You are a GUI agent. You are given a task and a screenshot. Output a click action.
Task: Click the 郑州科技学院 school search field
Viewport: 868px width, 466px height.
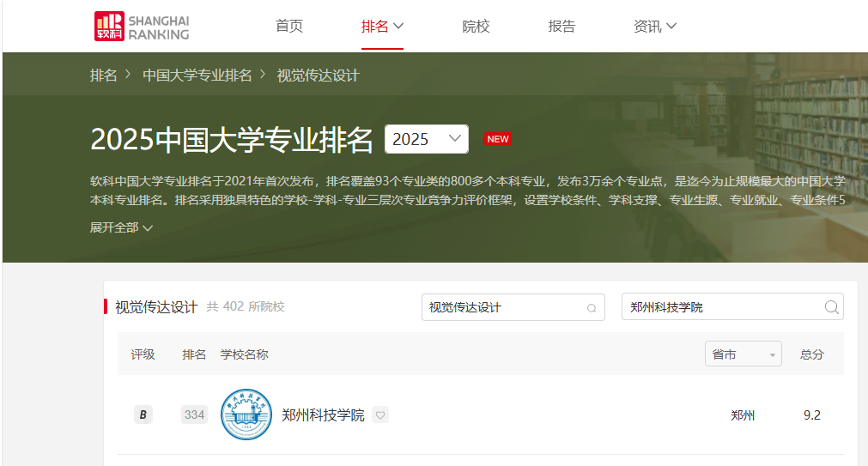pyautogui.click(x=732, y=306)
